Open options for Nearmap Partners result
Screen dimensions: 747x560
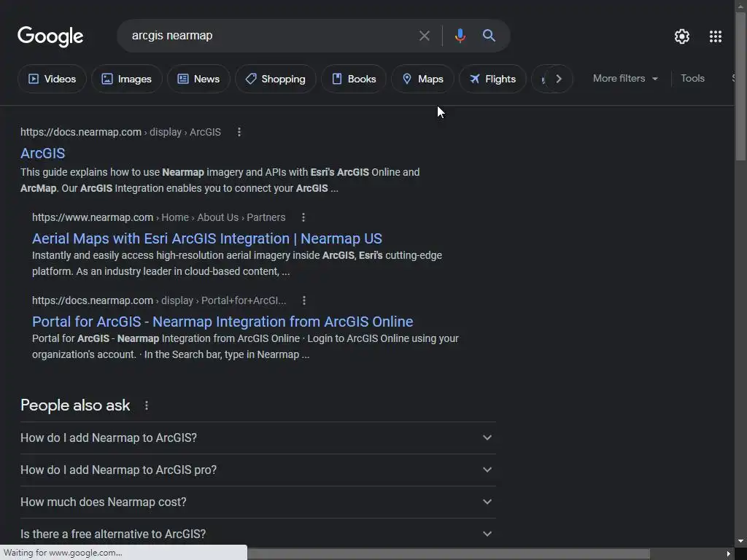click(x=303, y=217)
